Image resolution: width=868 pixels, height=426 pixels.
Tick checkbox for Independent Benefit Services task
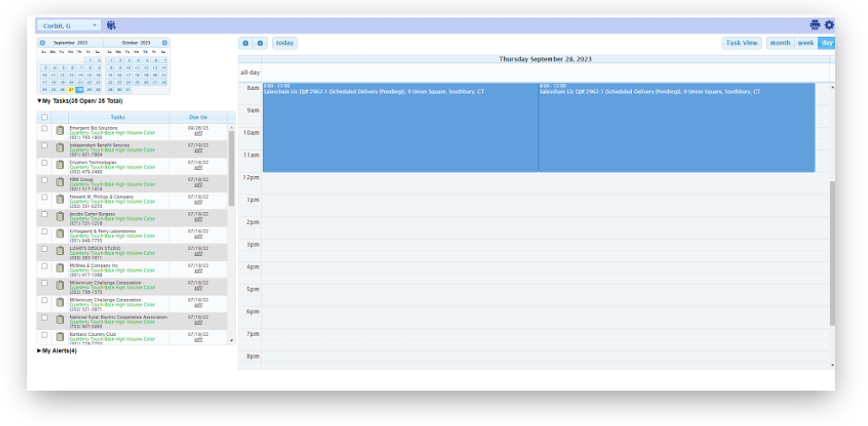45,146
